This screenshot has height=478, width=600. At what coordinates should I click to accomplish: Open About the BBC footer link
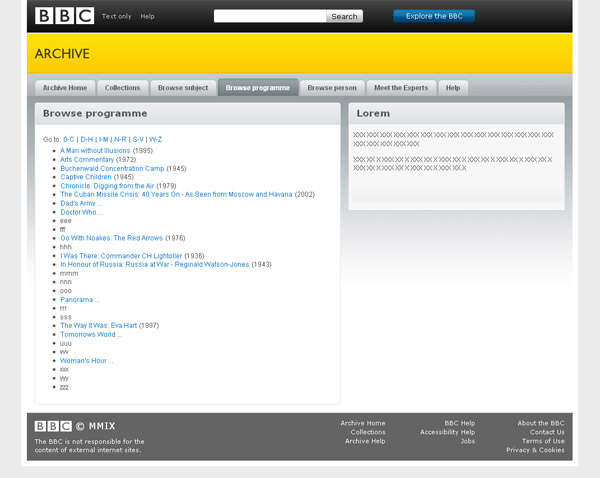coord(541,423)
